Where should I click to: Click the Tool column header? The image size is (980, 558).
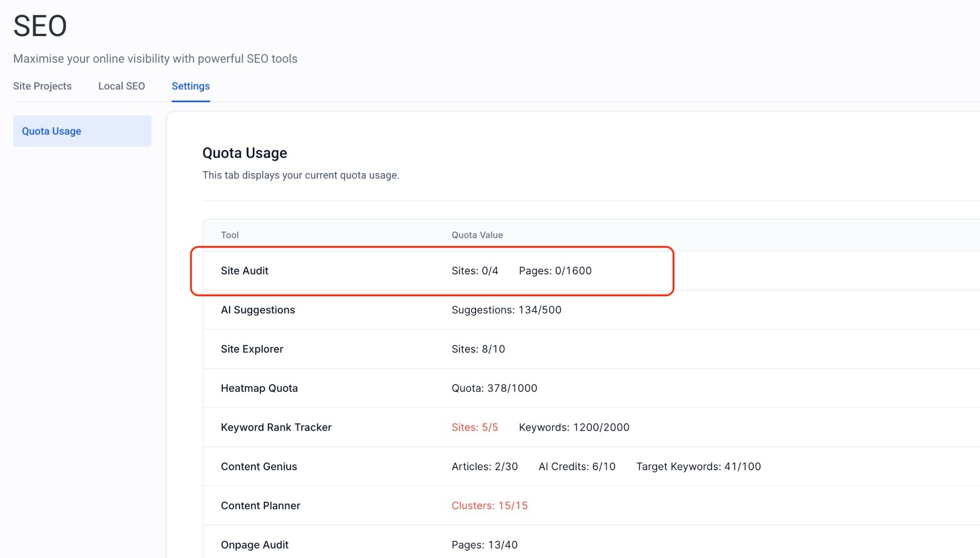point(229,235)
